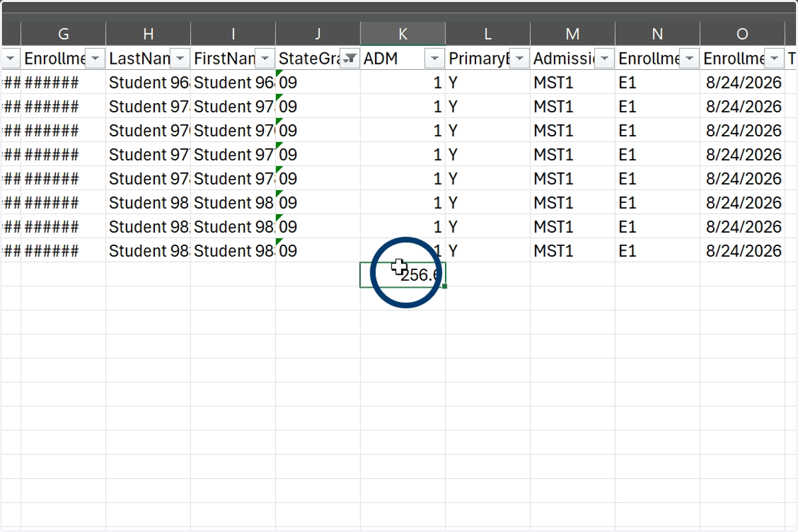Screen dimensions: 798x532
Task: Select column O header
Action: tap(743, 34)
